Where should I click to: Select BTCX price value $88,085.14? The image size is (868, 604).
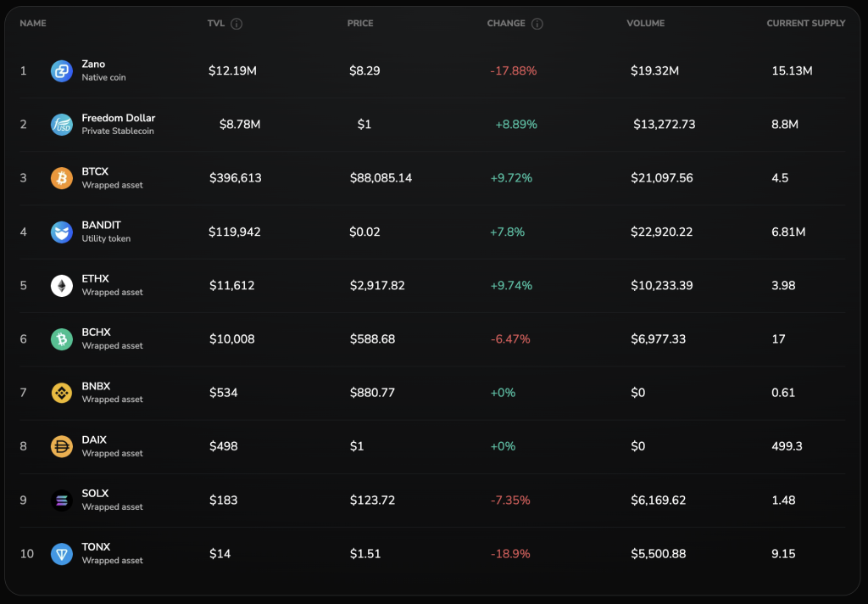click(x=381, y=178)
